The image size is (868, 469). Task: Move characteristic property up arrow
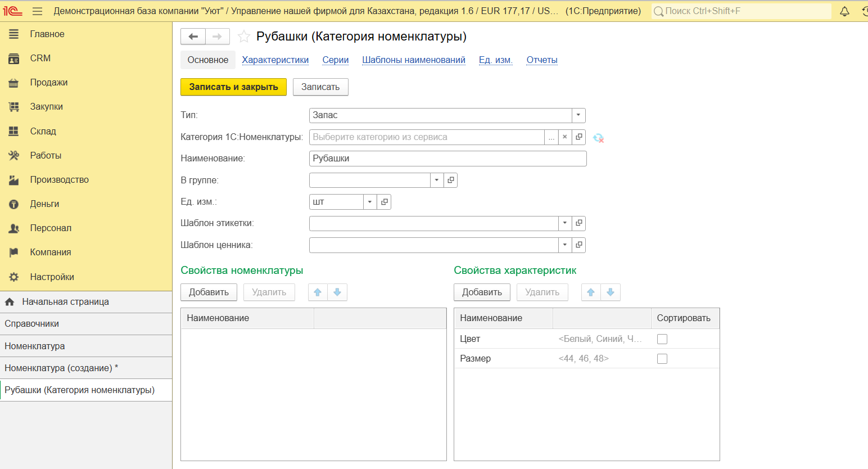[x=591, y=292]
